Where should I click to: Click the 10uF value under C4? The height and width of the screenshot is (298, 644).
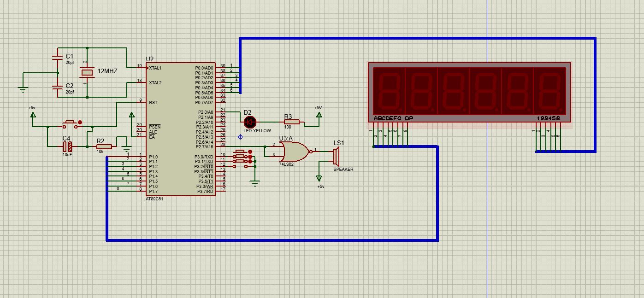point(67,155)
